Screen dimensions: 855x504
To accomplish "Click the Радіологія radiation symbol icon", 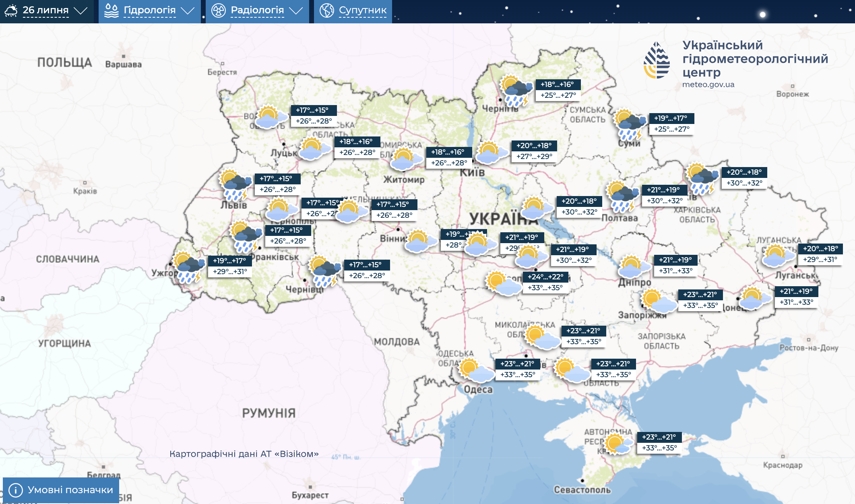I will tap(219, 11).
